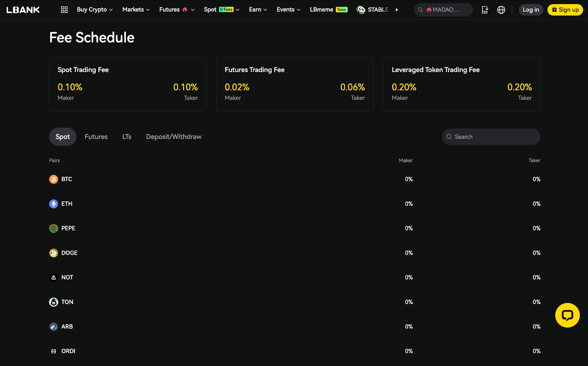Open the live chat support bubble
Screen dimensions: 588x366
tap(567, 315)
